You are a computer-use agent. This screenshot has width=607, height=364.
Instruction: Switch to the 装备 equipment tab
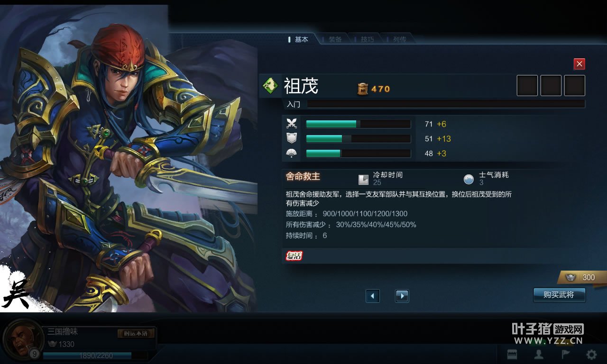coord(335,39)
